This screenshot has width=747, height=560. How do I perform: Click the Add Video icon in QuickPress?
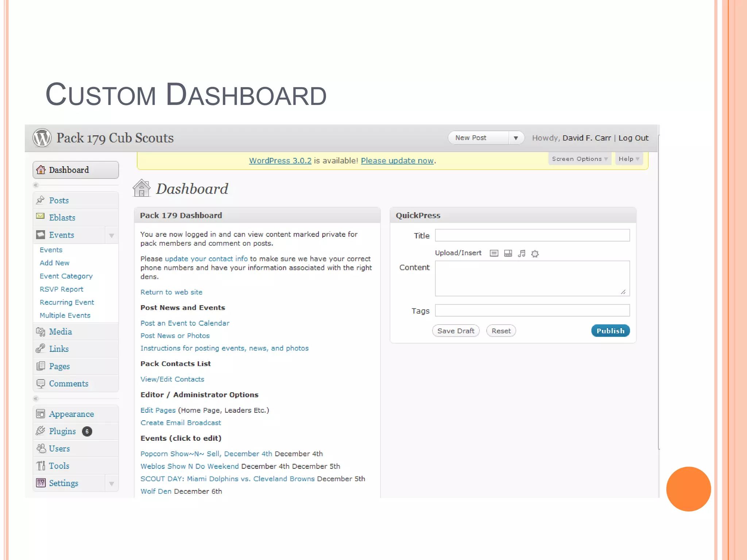508,253
